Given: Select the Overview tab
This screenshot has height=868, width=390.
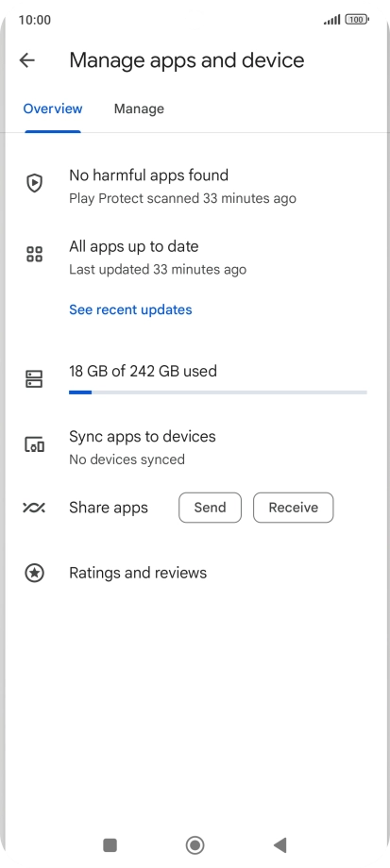Looking at the screenshot, I should coord(53,109).
